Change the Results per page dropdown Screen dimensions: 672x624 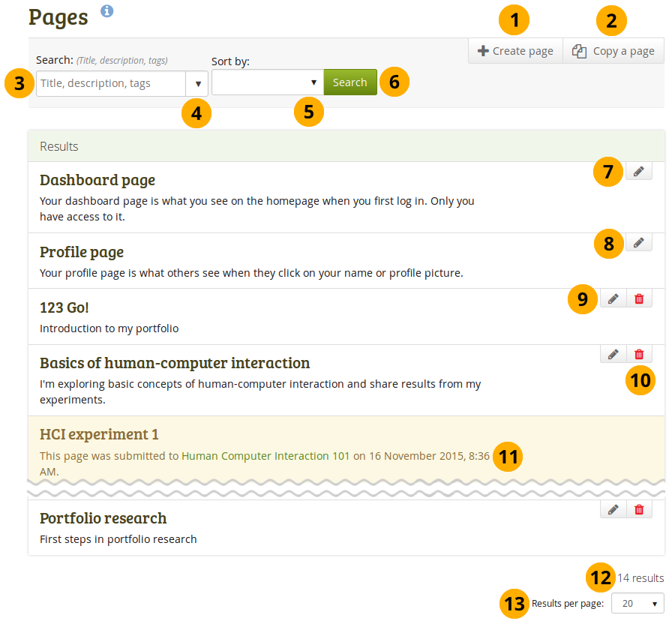point(637,604)
